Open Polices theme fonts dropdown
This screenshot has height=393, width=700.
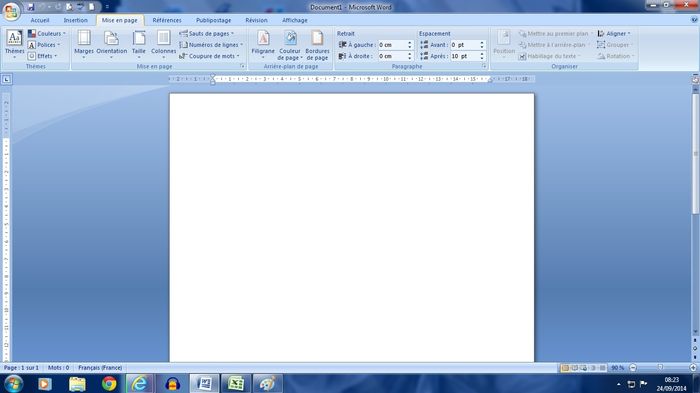[44, 45]
